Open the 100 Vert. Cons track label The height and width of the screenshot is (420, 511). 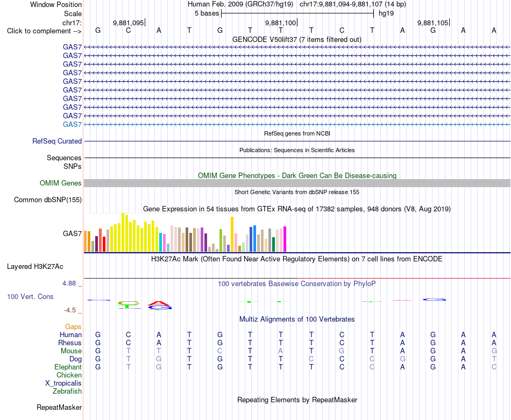(30, 296)
